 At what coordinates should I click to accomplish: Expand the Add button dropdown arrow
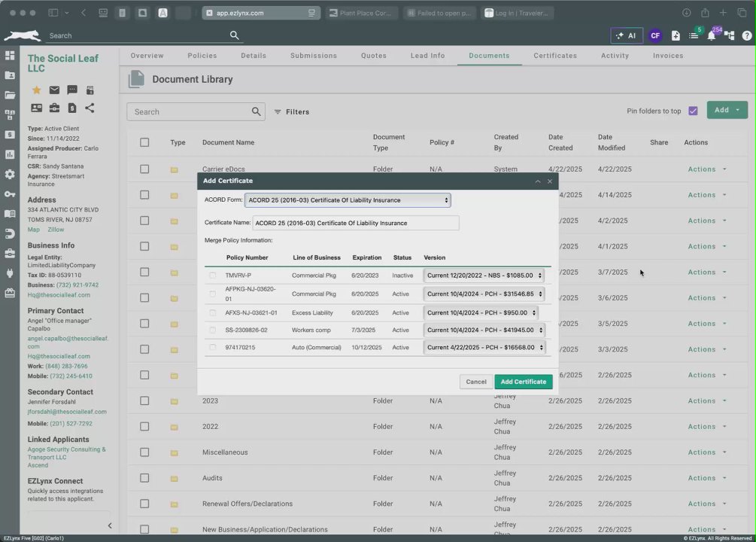coord(738,110)
